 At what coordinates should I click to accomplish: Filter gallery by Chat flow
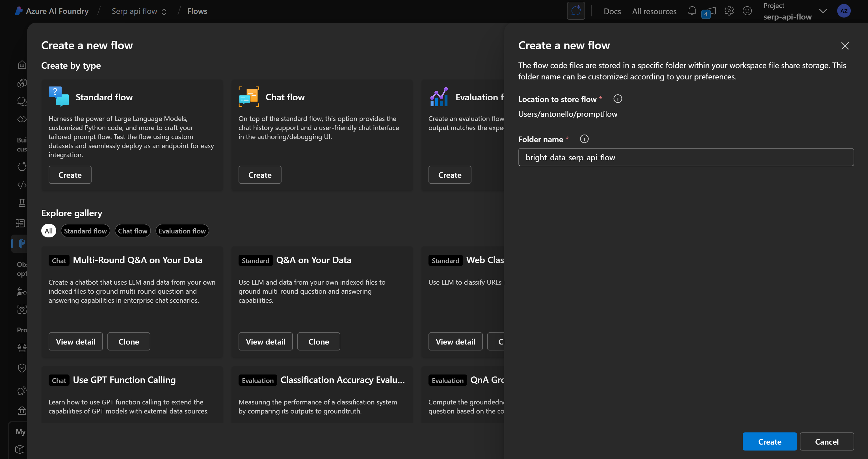click(x=133, y=231)
